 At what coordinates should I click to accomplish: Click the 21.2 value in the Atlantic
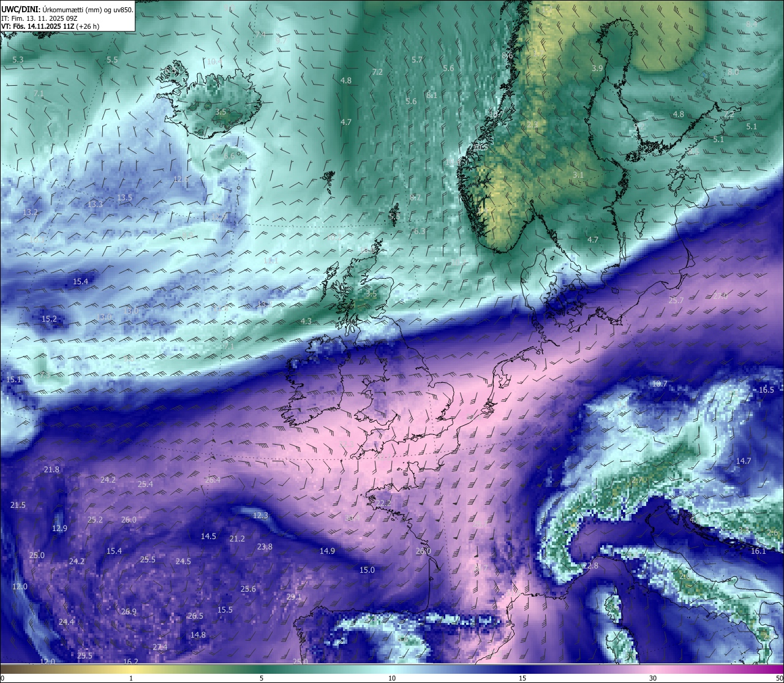click(x=237, y=538)
